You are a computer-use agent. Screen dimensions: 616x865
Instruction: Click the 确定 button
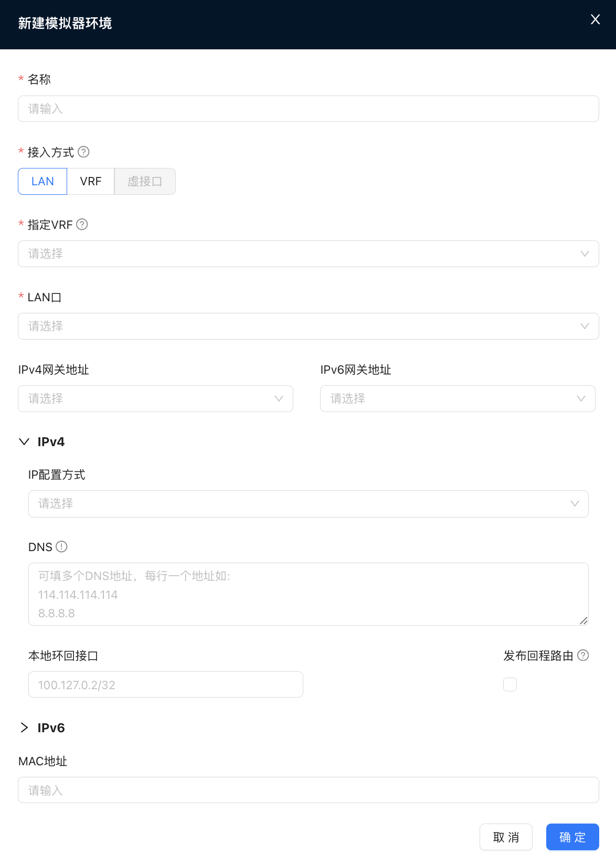[572, 837]
